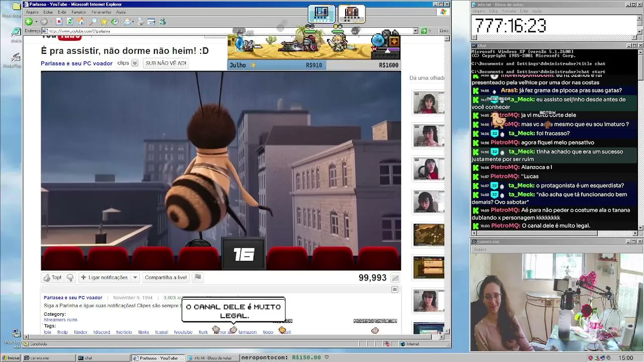Click the first desktop folder icon
Screen dimensions: 644x362
pyautogui.click(x=16, y=7)
